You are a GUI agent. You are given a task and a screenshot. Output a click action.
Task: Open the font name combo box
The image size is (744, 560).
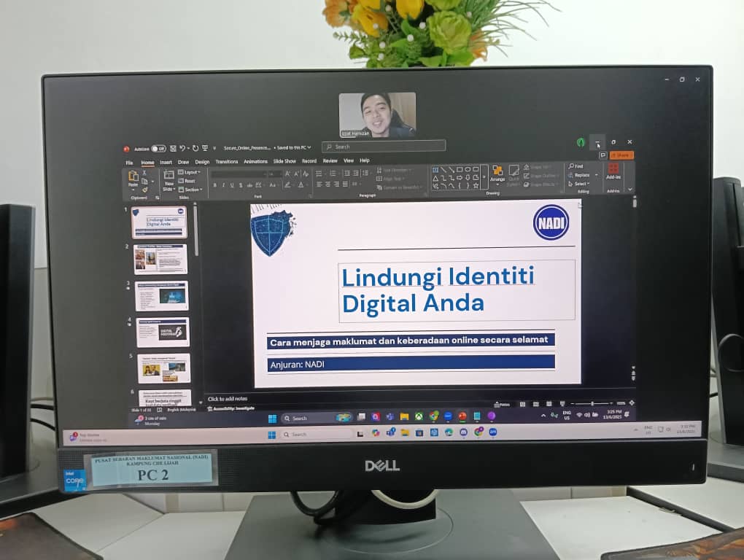pyautogui.click(x=239, y=174)
